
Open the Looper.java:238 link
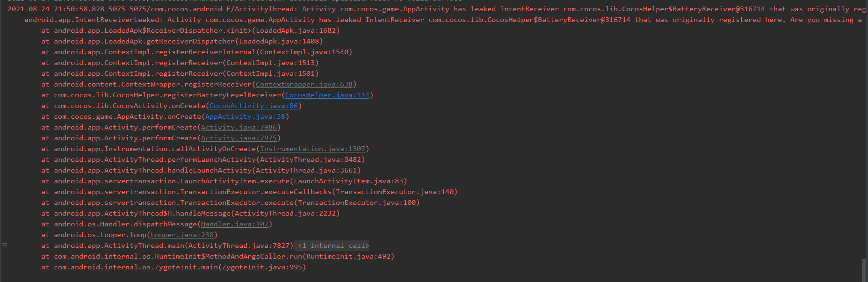point(182,235)
